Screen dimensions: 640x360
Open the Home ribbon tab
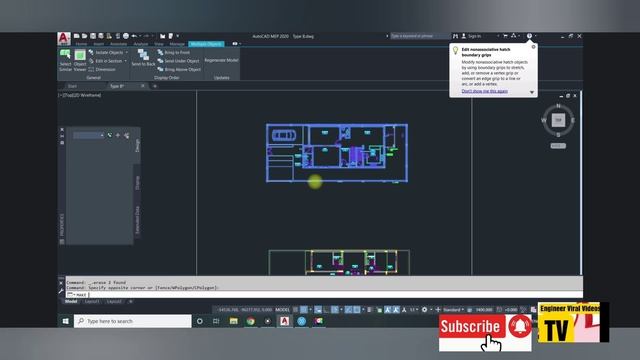click(81, 44)
